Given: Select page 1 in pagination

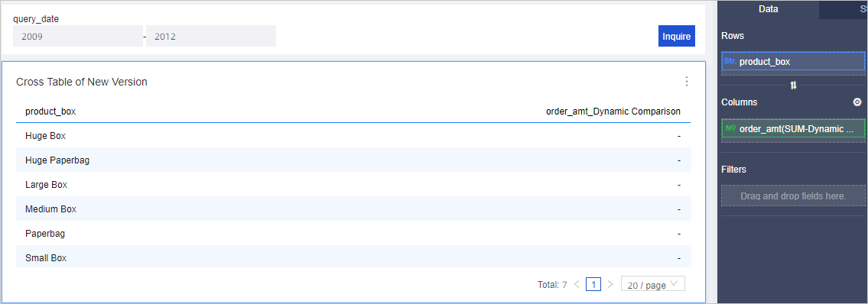Looking at the screenshot, I should point(593,285).
